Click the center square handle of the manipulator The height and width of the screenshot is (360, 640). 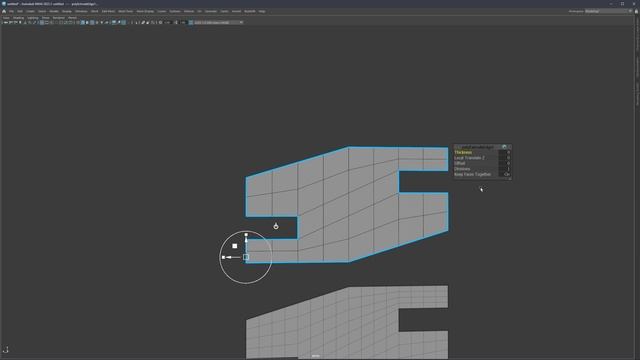pos(246,257)
